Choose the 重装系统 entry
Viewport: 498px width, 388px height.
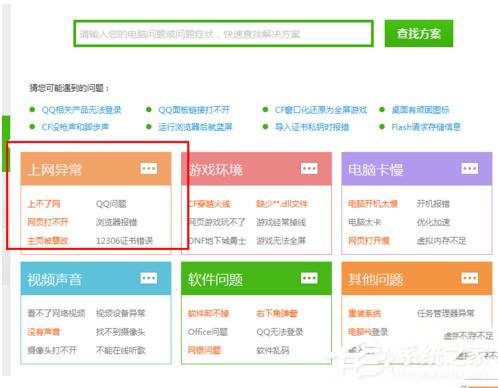click(364, 313)
